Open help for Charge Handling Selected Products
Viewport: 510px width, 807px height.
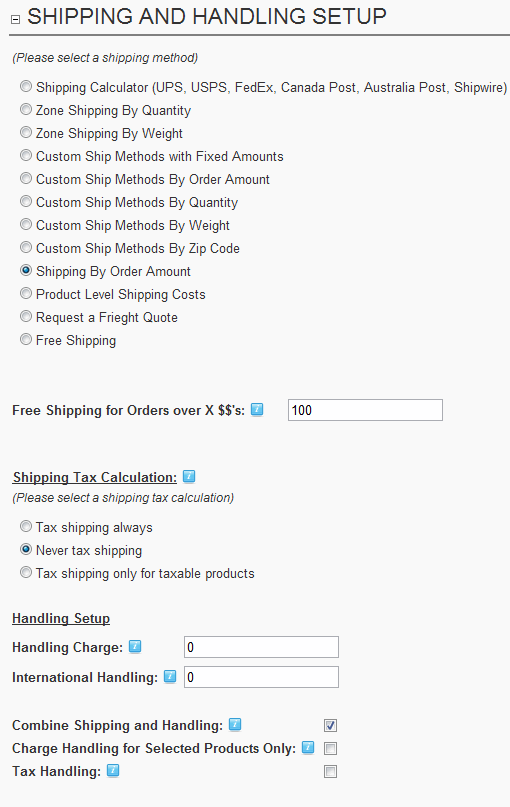click(308, 747)
